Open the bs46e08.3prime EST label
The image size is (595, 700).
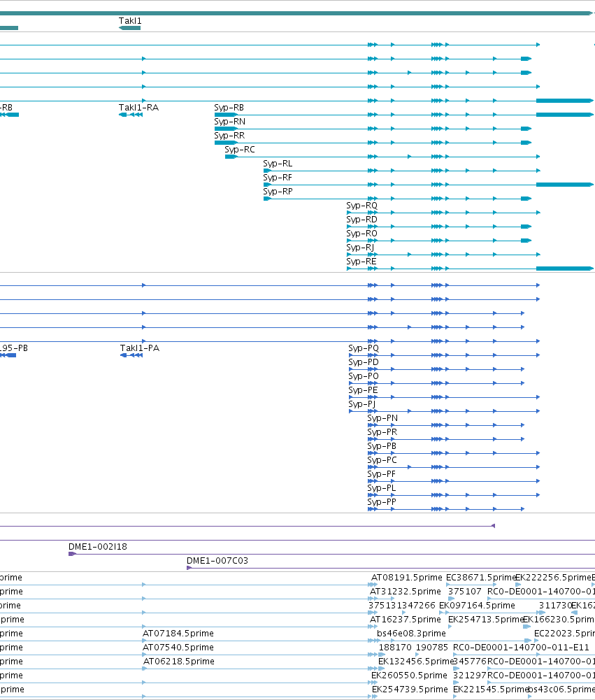(x=411, y=633)
